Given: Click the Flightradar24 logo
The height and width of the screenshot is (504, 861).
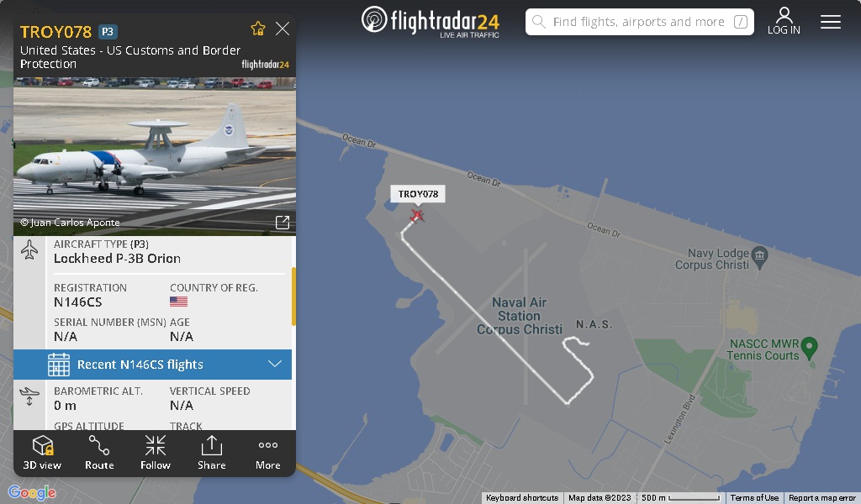Looking at the screenshot, I should 430,22.
